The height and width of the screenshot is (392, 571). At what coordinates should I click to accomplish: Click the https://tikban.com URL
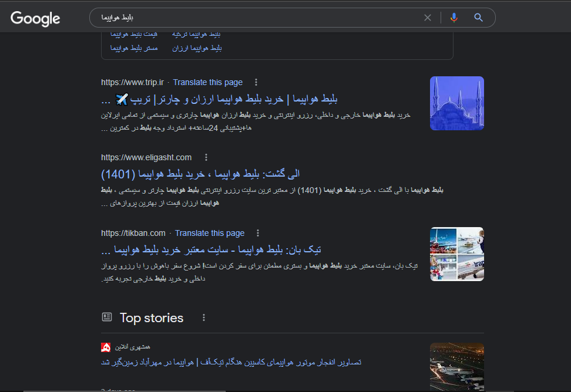click(x=133, y=233)
